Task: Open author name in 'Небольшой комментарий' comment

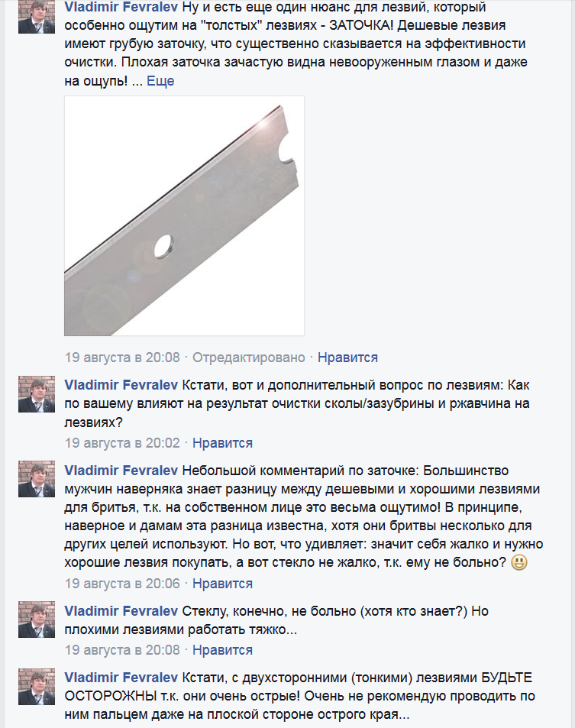Action: pos(121,471)
